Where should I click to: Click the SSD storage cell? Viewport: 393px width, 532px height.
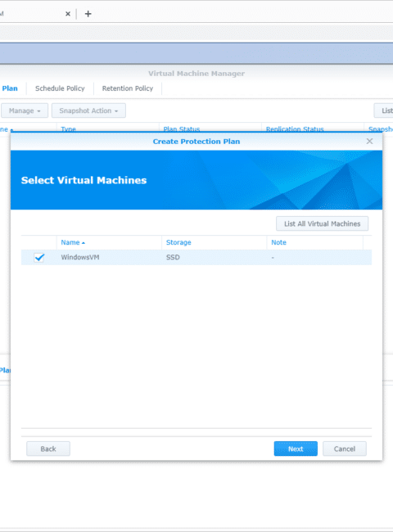pos(173,257)
